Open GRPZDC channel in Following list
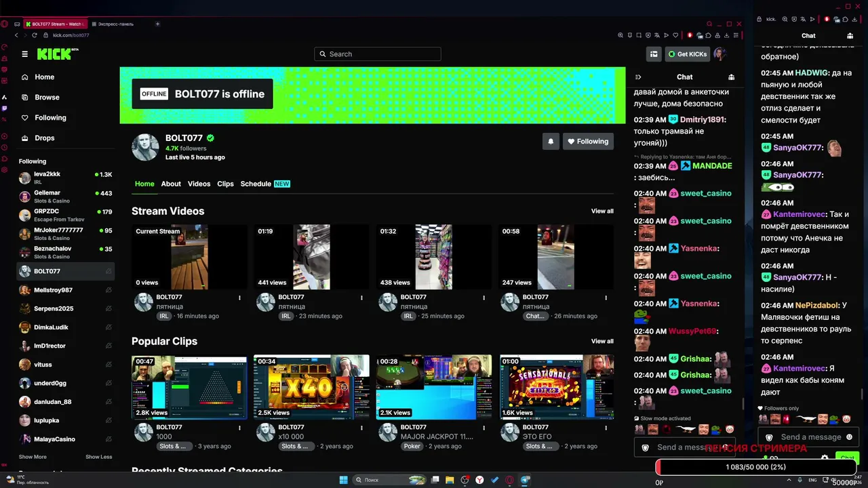Viewport: 868px width, 488px height. tap(66, 215)
